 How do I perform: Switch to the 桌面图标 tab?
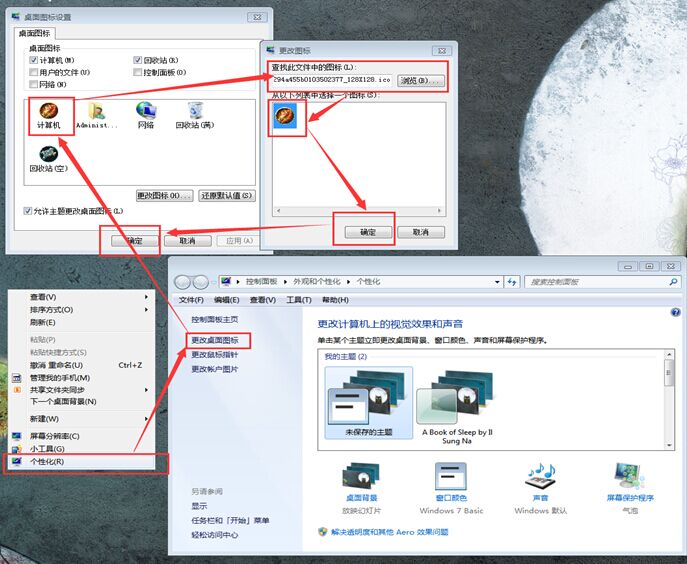(x=35, y=33)
